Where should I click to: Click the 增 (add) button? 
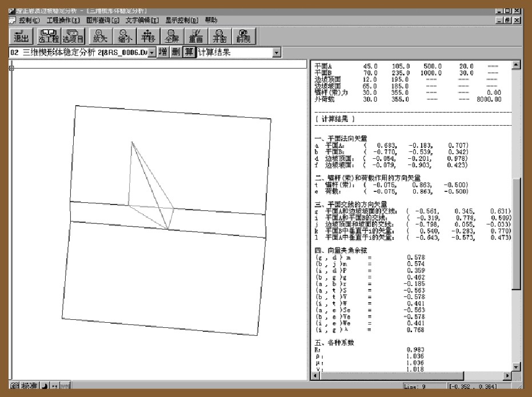[x=163, y=52]
